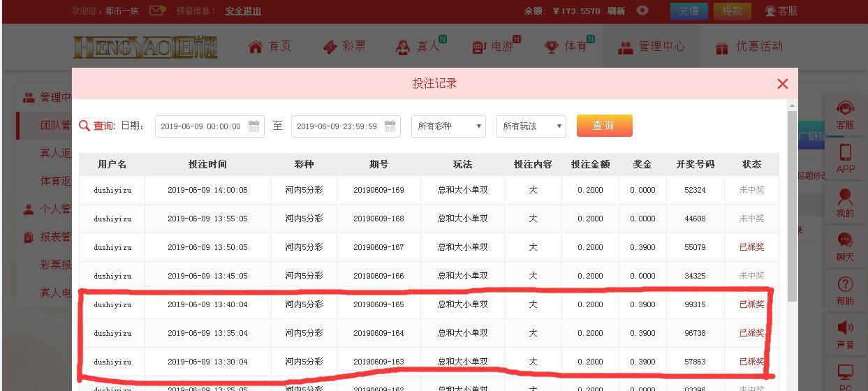Image resolution: width=868 pixels, height=391 pixels.
Task: Expand the 所有玩法 dropdown
Action: [x=531, y=126]
